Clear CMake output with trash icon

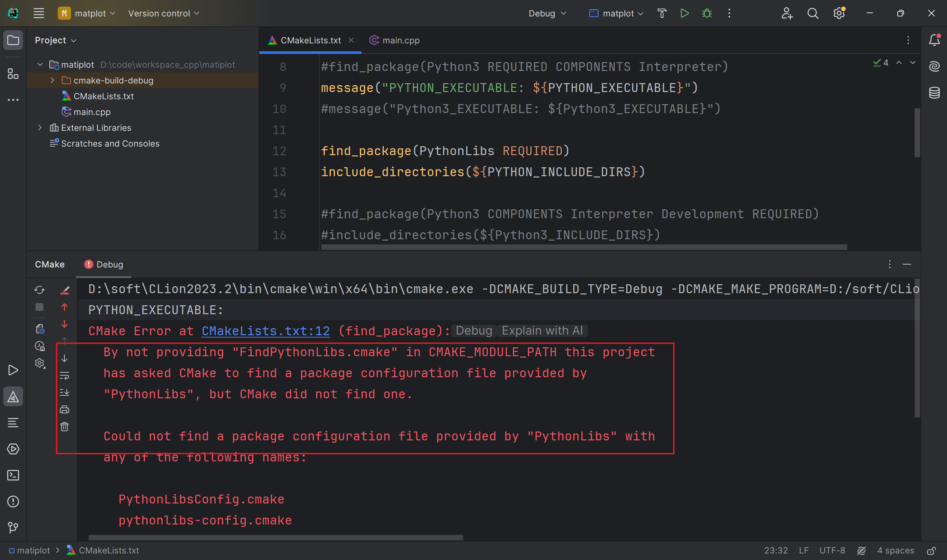pos(64,427)
